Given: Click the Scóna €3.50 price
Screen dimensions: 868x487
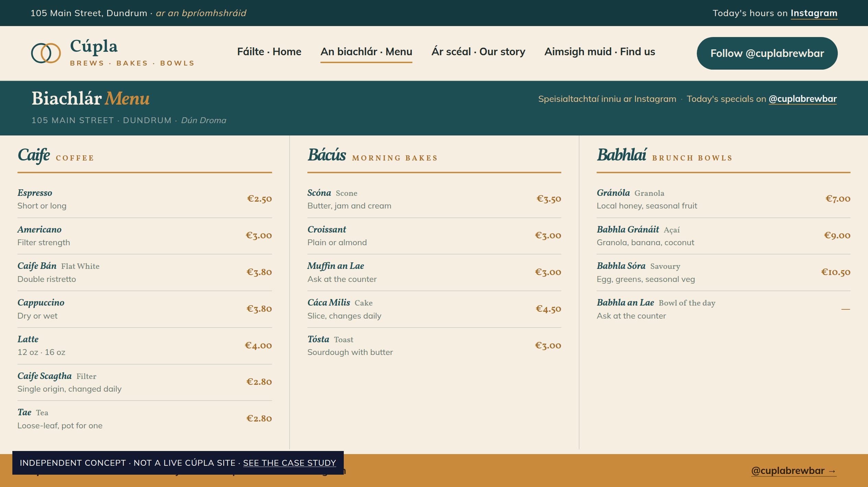Looking at the screenshot, I should tap(549, 199).
